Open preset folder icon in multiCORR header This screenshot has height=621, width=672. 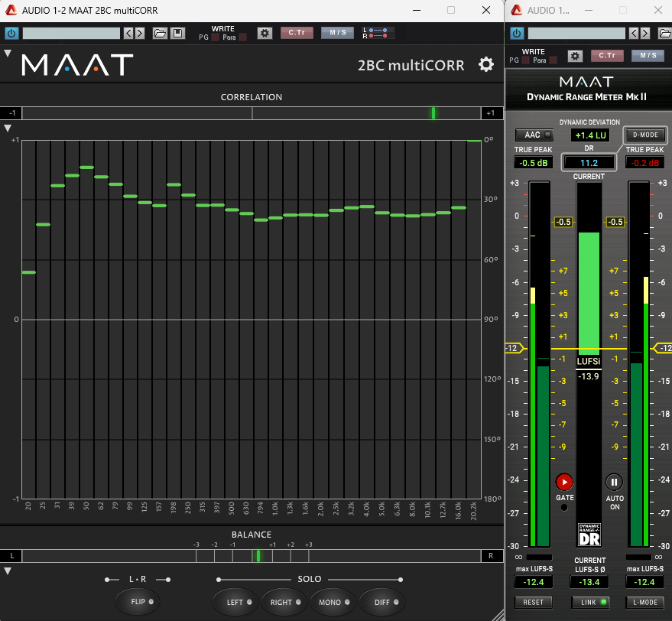point(160,33)
